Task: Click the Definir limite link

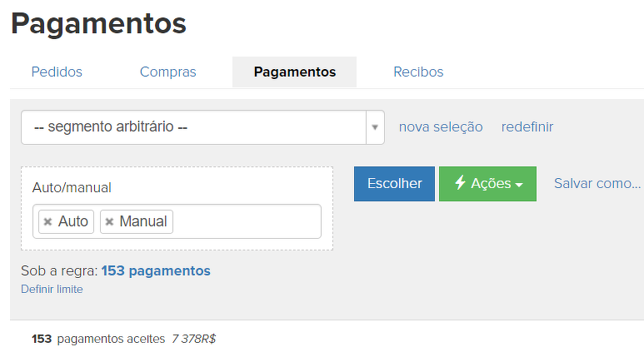Action: point(52,289)
